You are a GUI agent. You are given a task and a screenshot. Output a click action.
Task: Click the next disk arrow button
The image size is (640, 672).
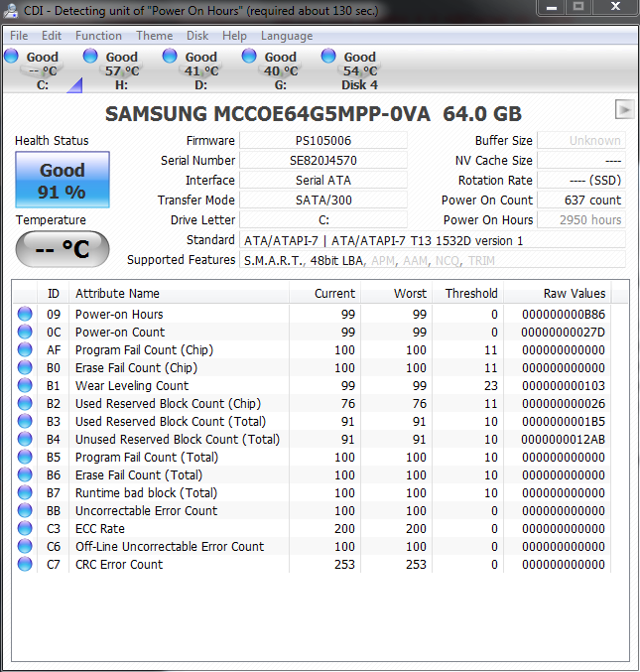[x=624, y=110]
